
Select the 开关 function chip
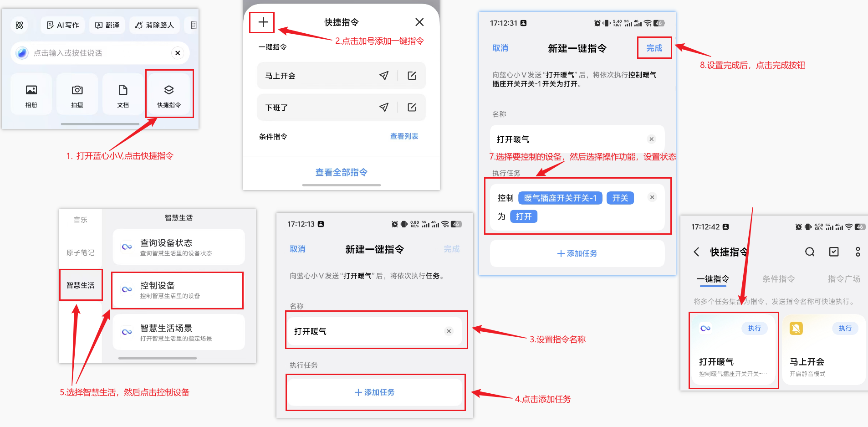coord(620,198)
